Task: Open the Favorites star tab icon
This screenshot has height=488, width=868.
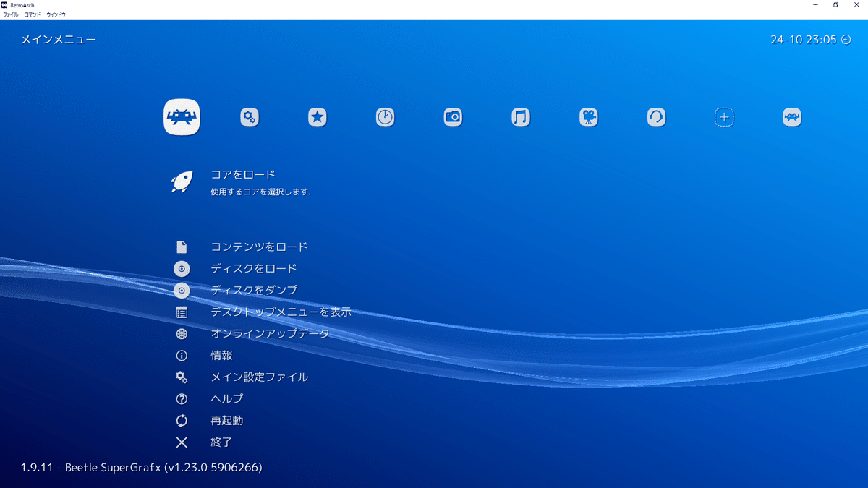Action: (318, 116)
